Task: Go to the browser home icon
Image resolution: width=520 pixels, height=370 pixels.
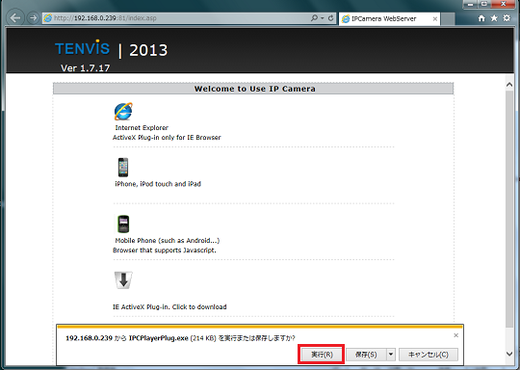Action: pos(481,18)
